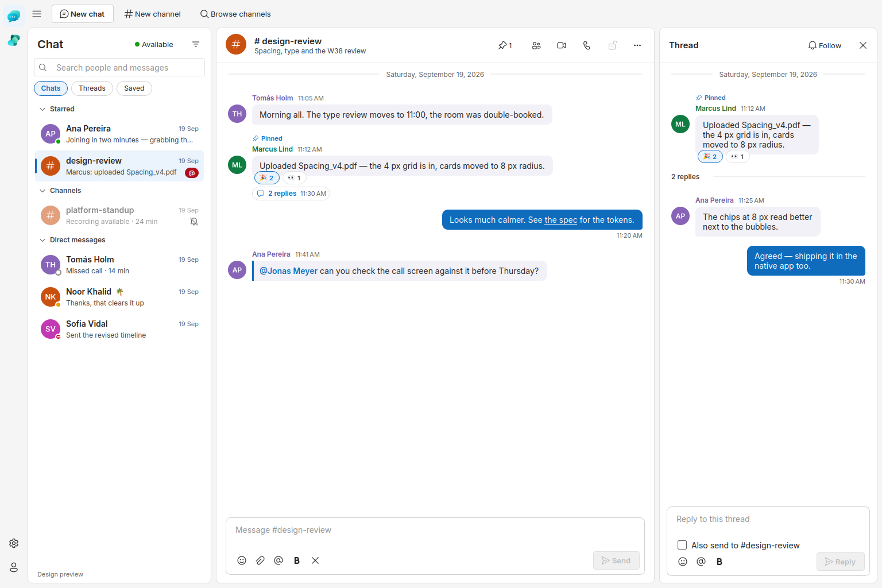Open the emoji picker in the main message composer
The width and height of the screenshot is (882, 588).
242,560
